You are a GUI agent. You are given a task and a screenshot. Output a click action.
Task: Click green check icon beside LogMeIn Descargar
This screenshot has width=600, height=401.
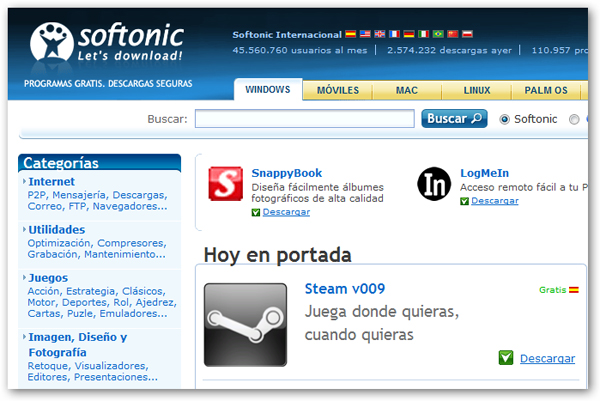[x=464, y=201]
